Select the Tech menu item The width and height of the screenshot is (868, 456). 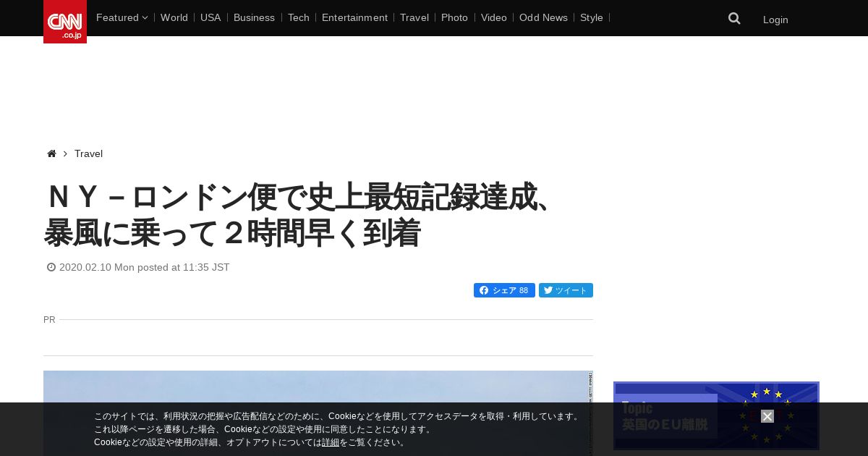pyautogui.click(x=299, y=17)
